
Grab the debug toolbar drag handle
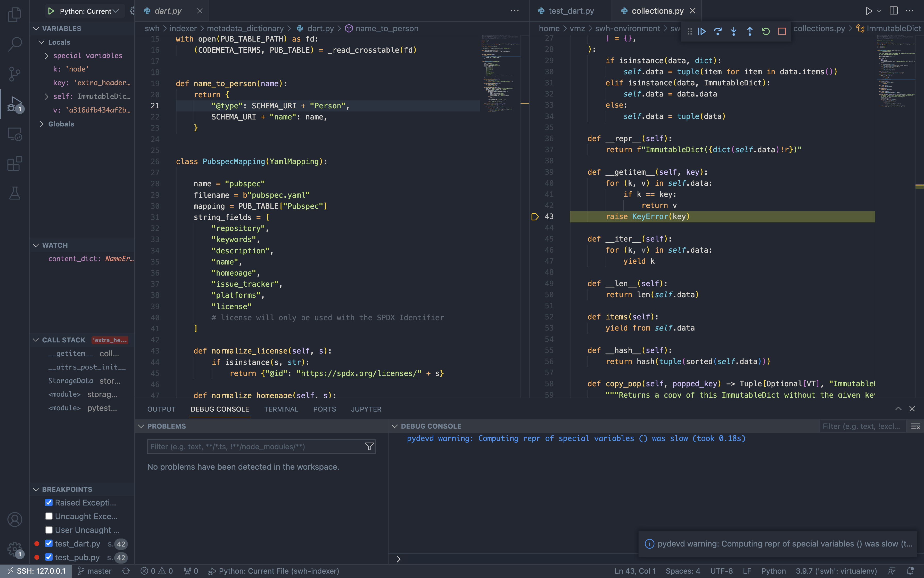point(690,31)
